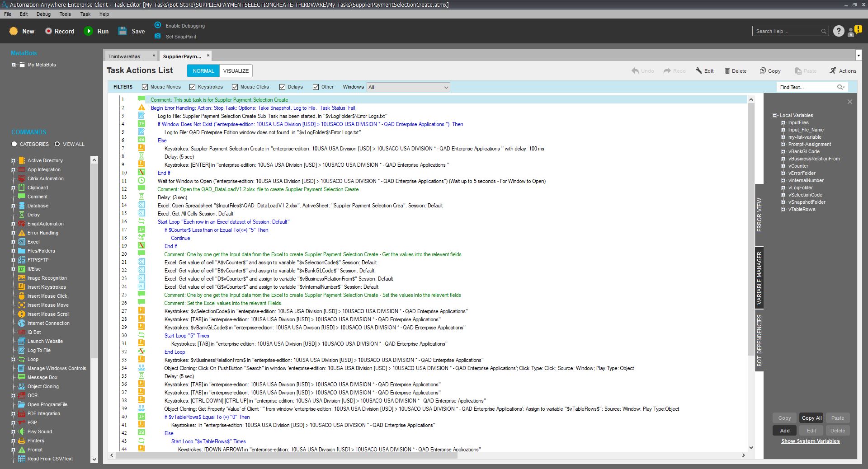Expand the Excel command category
The width and height of the screenshot is (868, 469).
pos(14,242)
